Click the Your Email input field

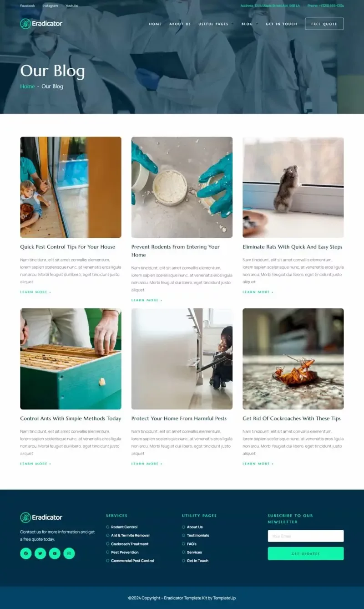point(306,536)
